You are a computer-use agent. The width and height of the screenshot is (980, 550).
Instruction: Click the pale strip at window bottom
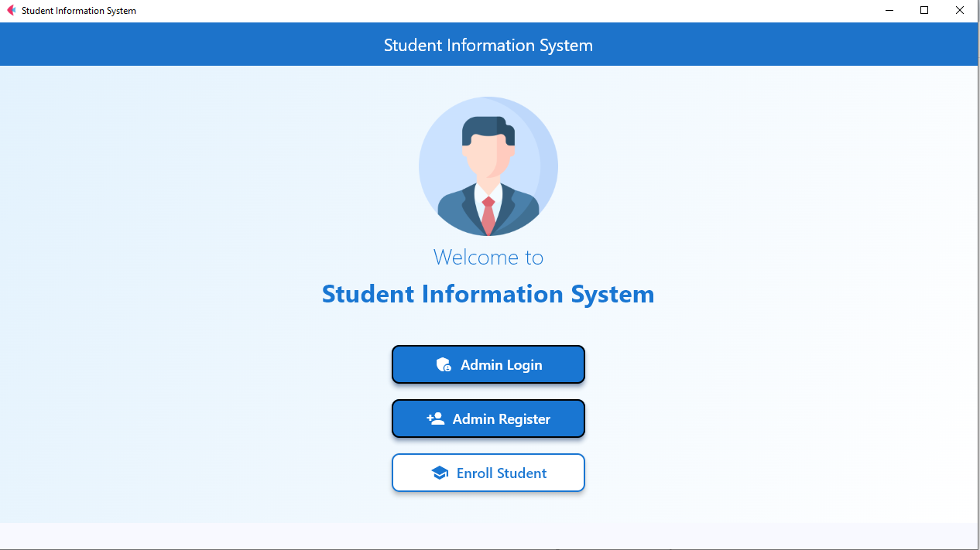click(488, 535)
